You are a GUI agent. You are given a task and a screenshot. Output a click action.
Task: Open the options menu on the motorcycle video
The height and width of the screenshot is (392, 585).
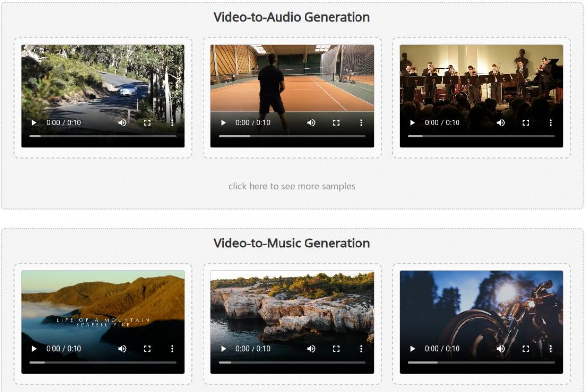551,349
